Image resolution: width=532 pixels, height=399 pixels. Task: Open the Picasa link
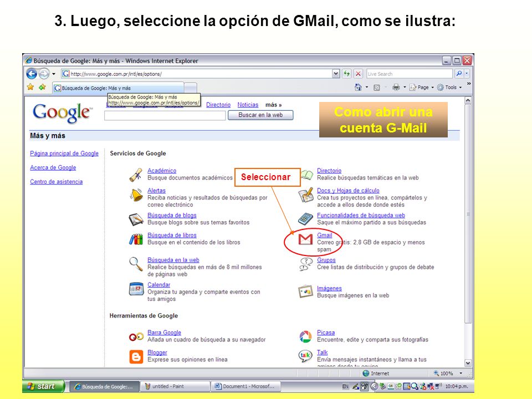(x=326, y=332)
